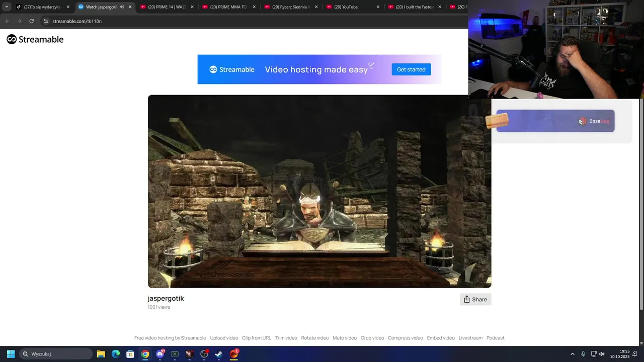Open the 'Podcast' footer link

coord(496,338)
